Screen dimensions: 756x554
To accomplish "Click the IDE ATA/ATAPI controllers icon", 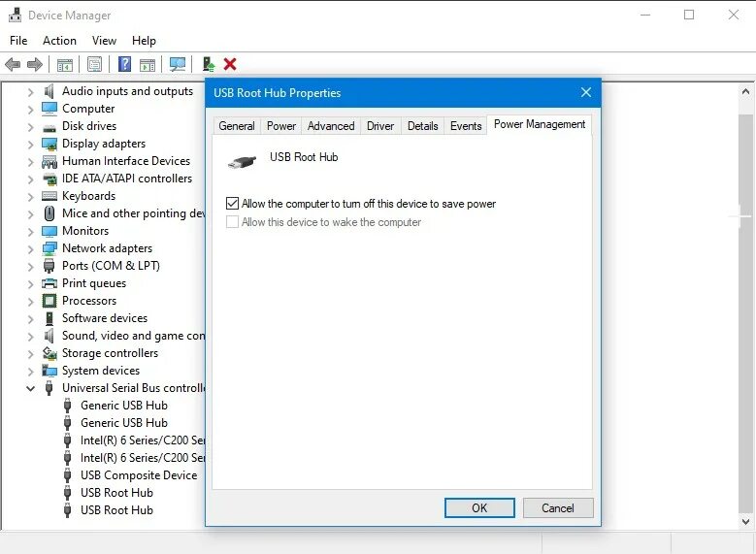I will pyautogui.click(x=49, y=179).
